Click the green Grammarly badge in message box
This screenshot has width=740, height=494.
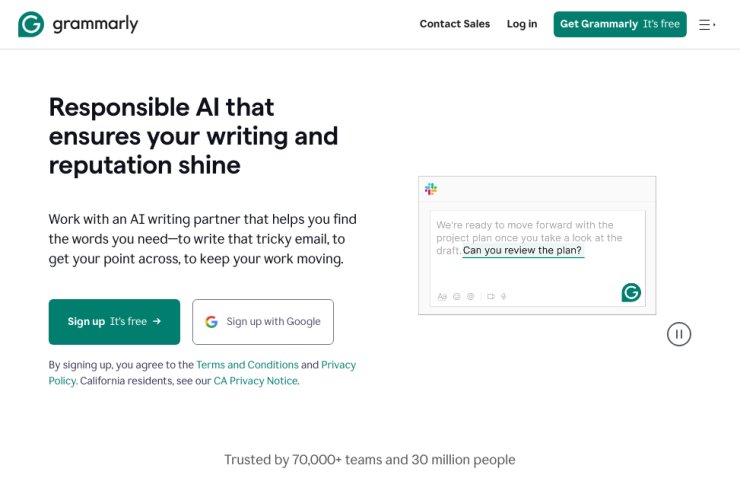click(631, 293)
